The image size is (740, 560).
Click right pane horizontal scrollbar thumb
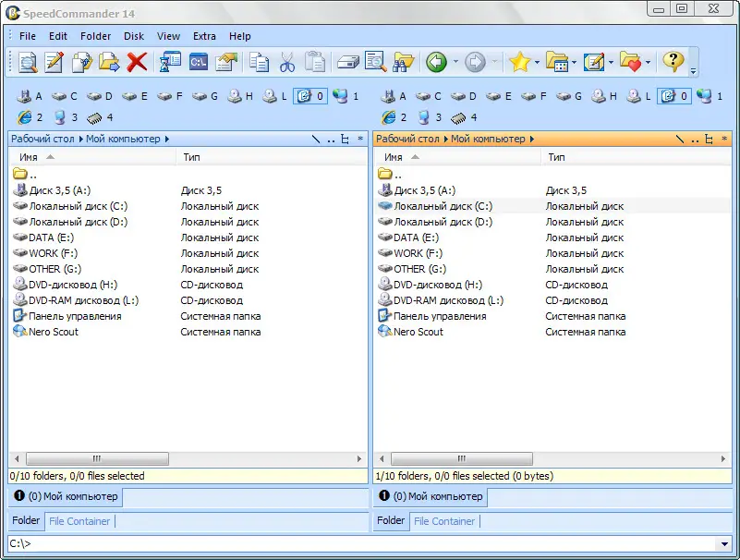462,458
